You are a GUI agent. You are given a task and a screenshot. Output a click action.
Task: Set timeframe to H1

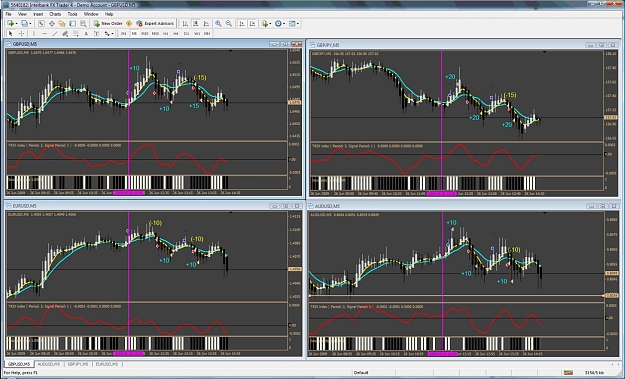(x=166, y=33)
